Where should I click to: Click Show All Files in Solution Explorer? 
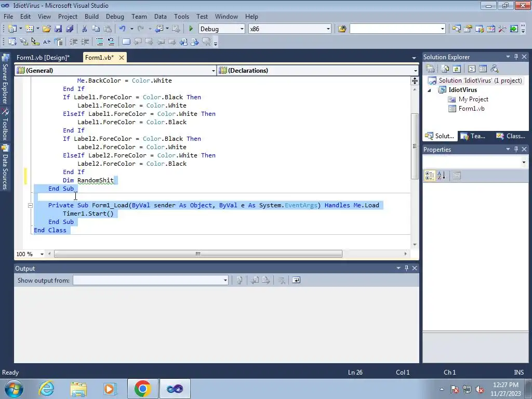(x=445, y=69)
